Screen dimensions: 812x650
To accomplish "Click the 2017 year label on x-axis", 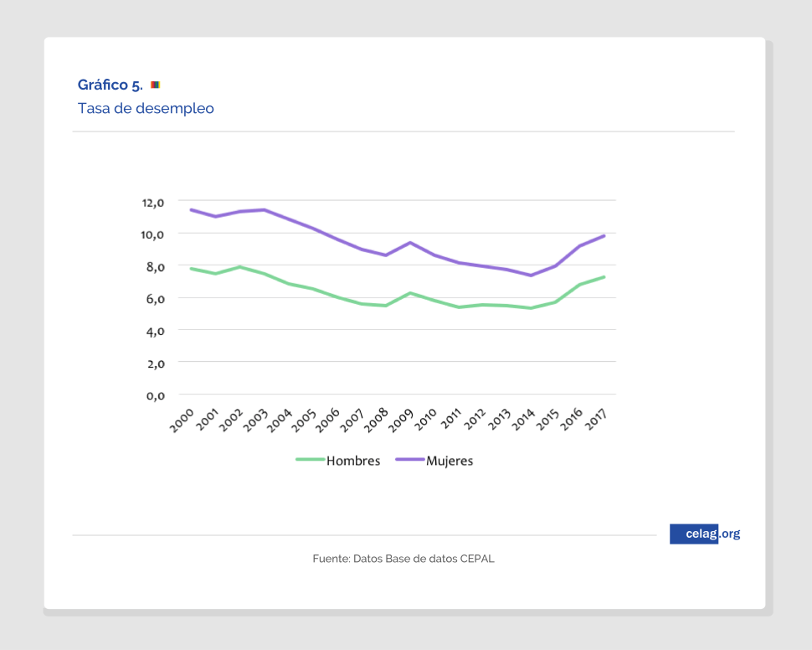I will pyautogui.click(x=597, y=420).
